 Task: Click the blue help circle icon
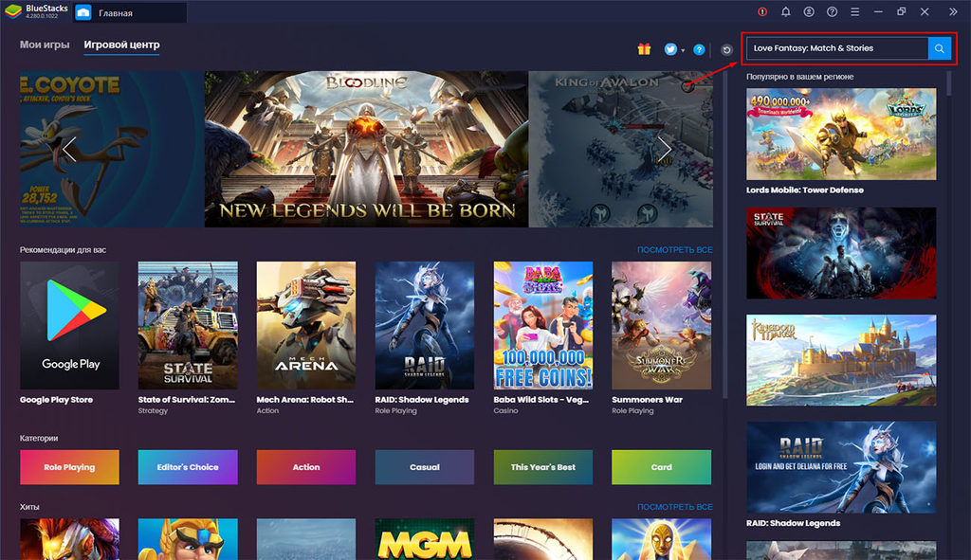[x=699, y=49]
